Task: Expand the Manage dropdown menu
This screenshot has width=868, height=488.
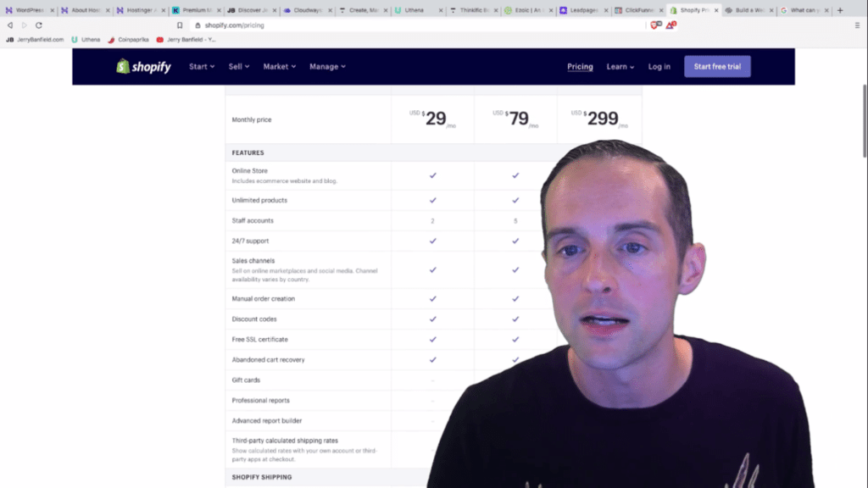Action: pos(328,66)
